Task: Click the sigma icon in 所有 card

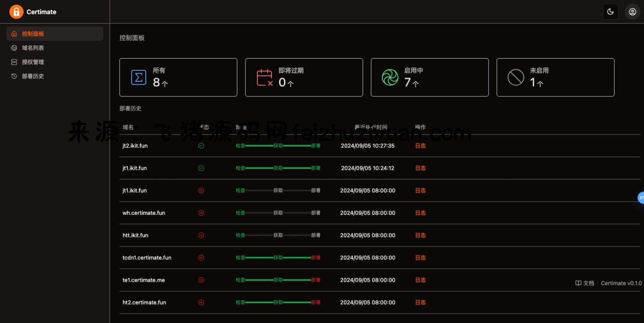Action: (x=139, y=77)
